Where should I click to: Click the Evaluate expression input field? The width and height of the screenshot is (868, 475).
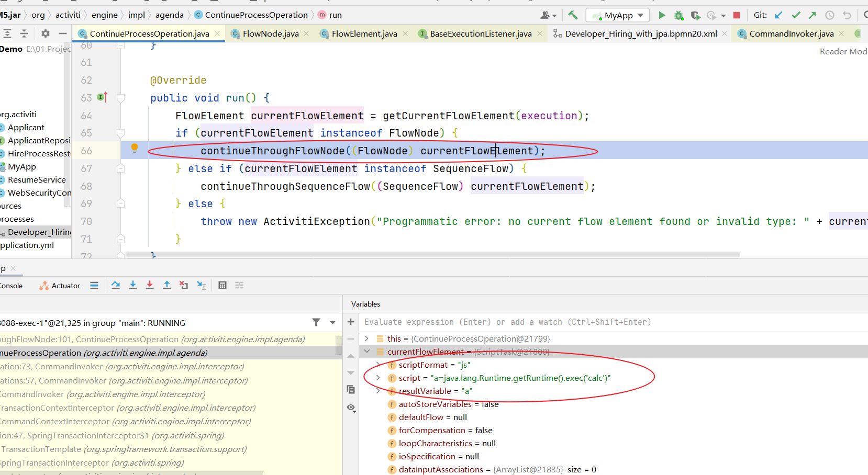tap(613, 322)
